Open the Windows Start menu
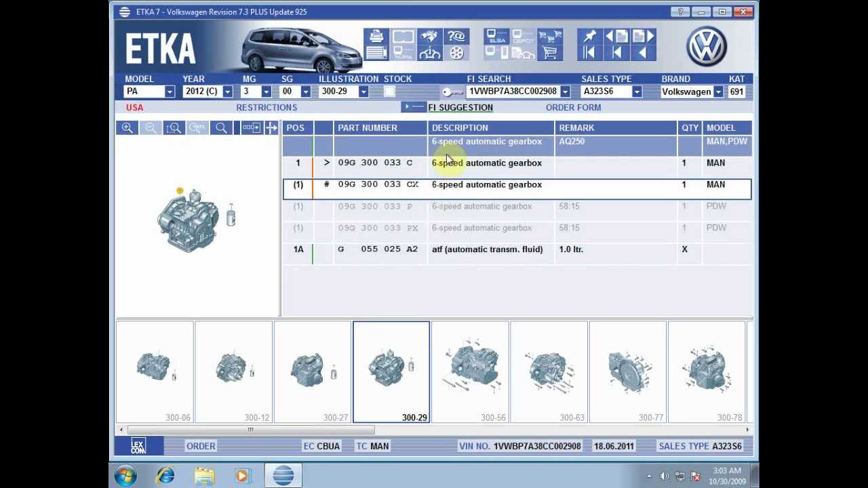Screen dimensions: 868x488 (x=125, y=476)
